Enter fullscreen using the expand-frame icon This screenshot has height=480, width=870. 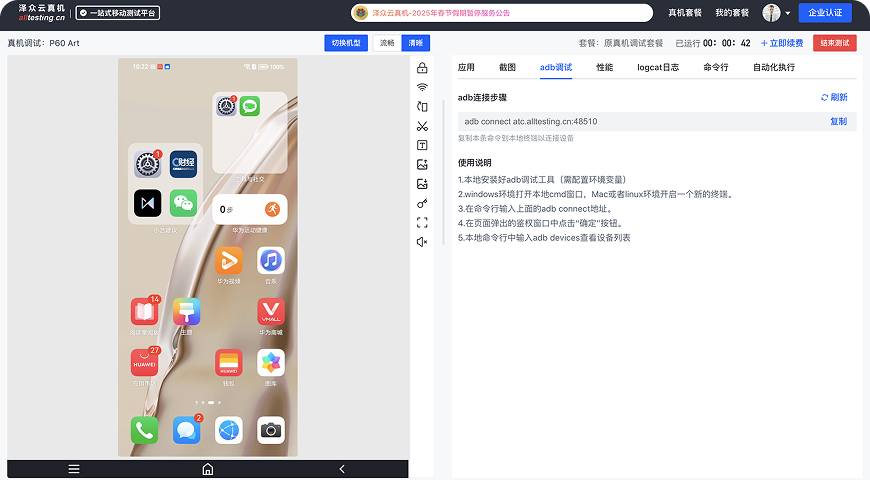click(422, 222)
